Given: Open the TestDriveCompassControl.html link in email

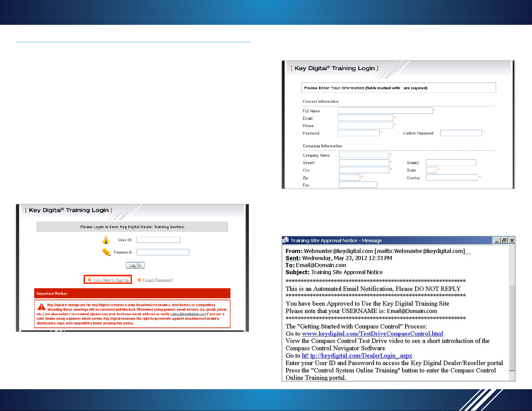Looking at the screenshot, I should coord(372,333).
